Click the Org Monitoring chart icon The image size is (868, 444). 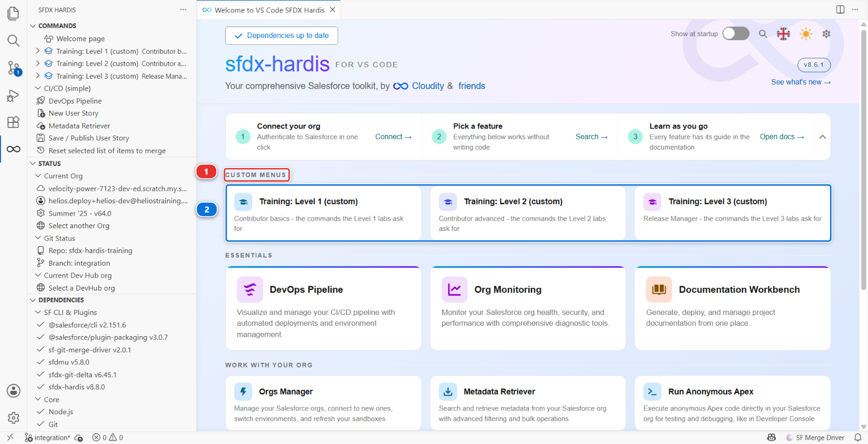[x=455, y=289]
